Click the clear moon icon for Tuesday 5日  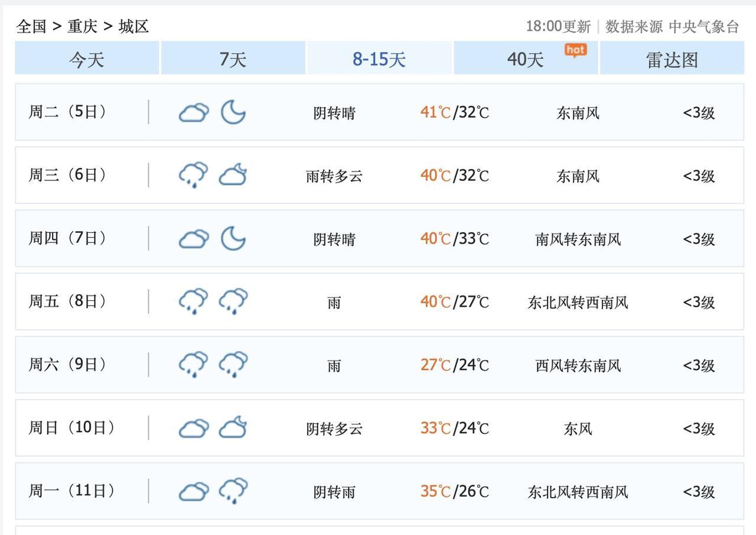pos(233,112)
